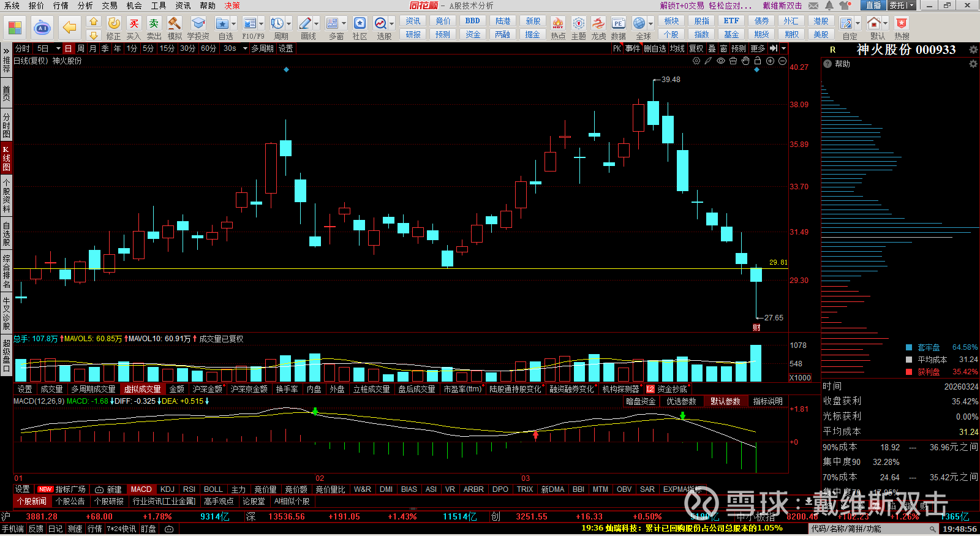Open the 主题 theme icon
980x536 pixels.
coord(579,28)
